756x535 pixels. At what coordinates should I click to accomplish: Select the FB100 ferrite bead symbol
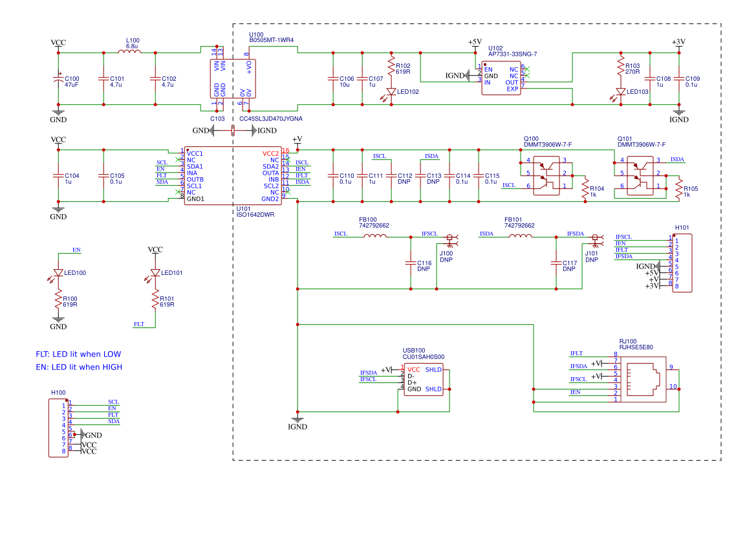(375, 237)
